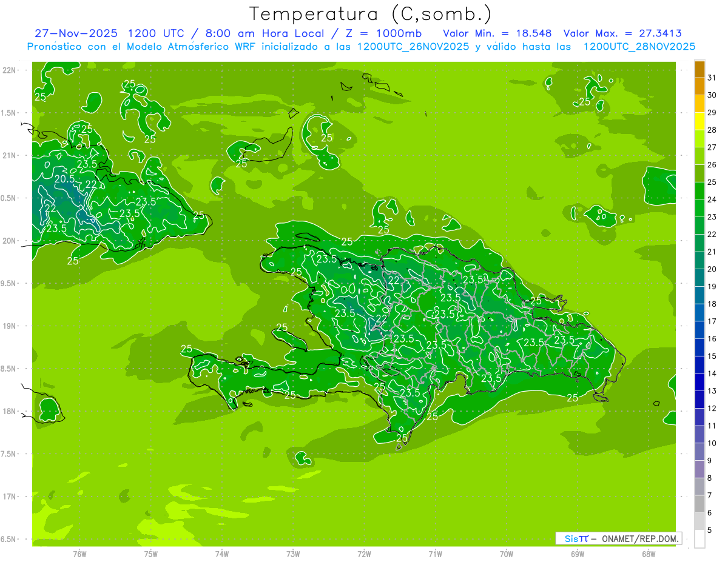Click the '15' label on the color scale
The height and width of the screenshot is (562, 728).
(x=712, y=356)
